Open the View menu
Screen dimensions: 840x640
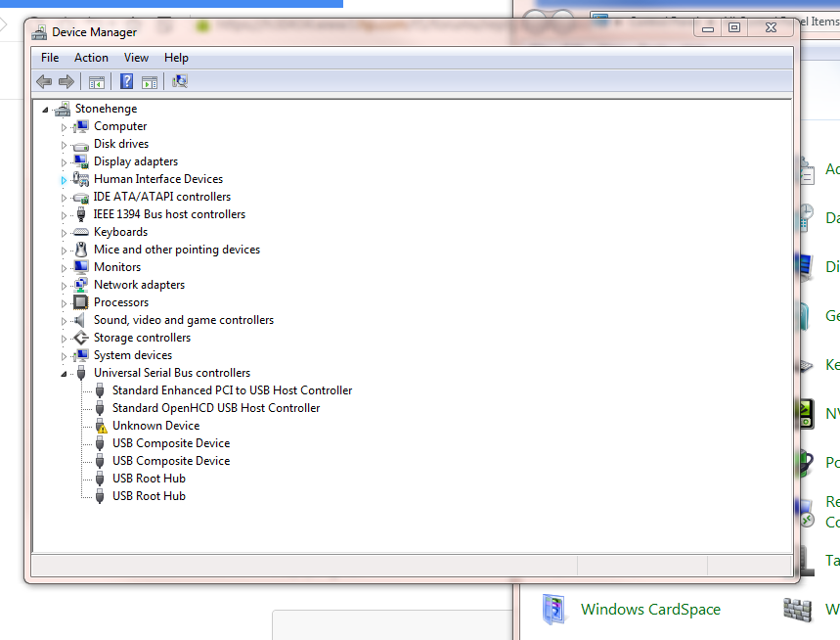(x=136, y=57)
